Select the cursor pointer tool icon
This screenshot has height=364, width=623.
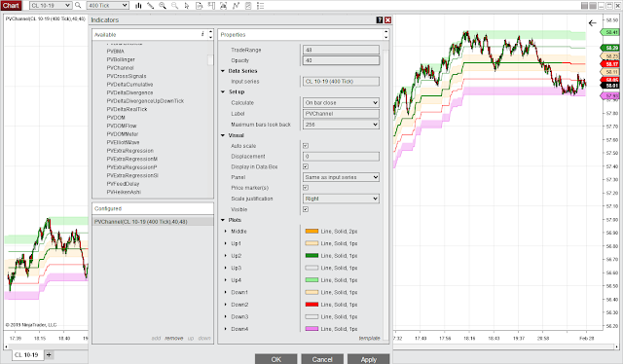pyautogui.click(x=187, y=6)
